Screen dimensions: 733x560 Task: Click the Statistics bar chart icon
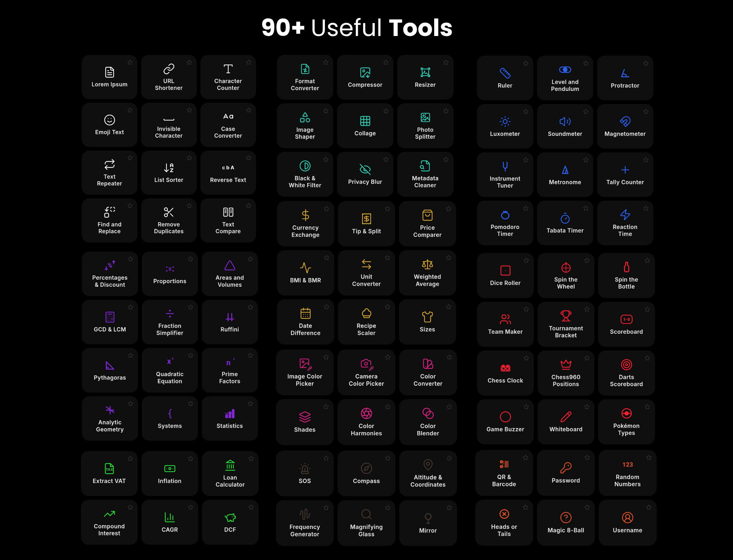tap(230, 414)
